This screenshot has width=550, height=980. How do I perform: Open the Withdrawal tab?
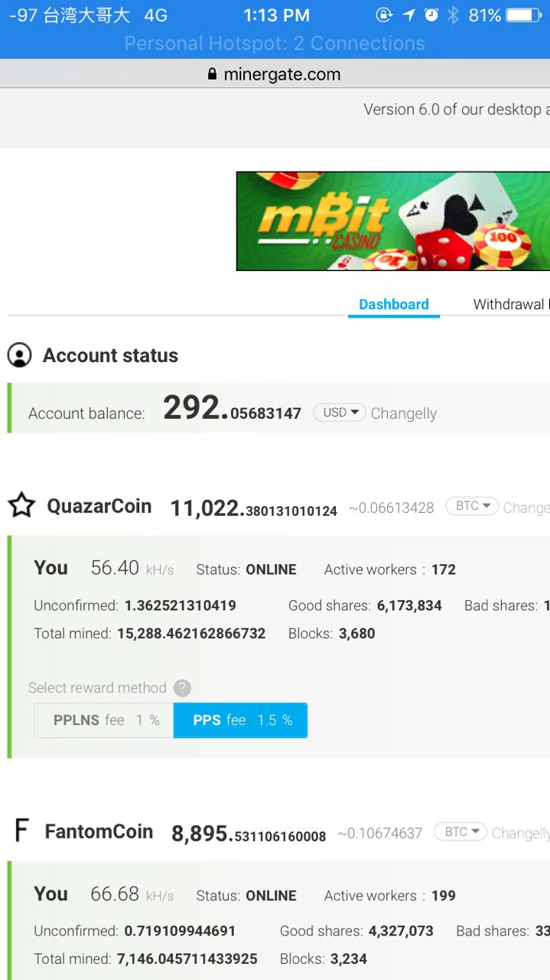(x=509, y=304)
